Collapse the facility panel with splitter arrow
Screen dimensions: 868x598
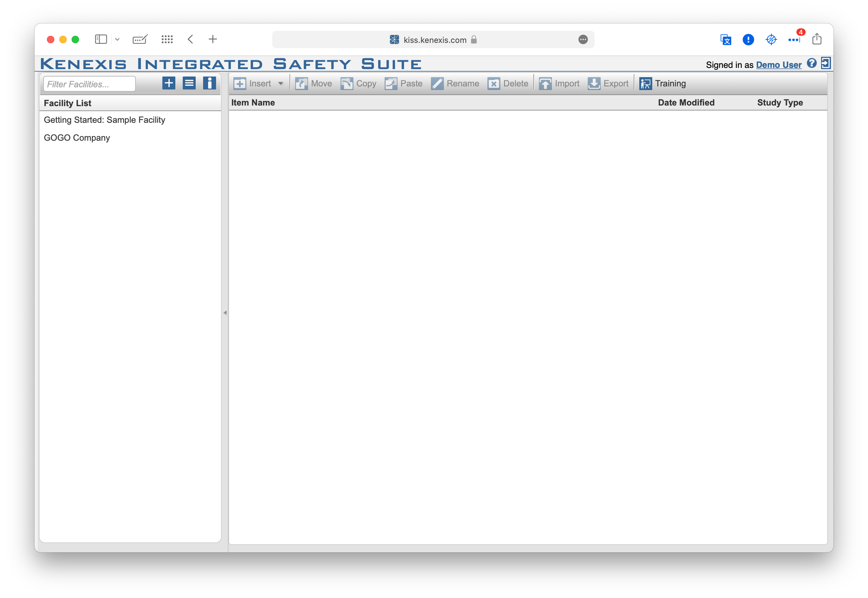[x=225, y=313]
